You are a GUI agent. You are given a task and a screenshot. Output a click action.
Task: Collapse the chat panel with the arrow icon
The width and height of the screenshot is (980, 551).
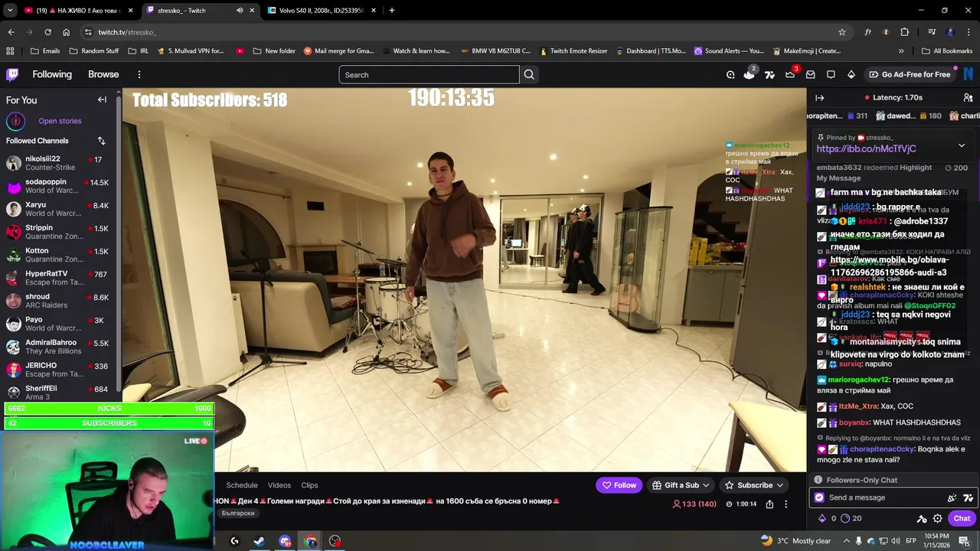(819, 98)
